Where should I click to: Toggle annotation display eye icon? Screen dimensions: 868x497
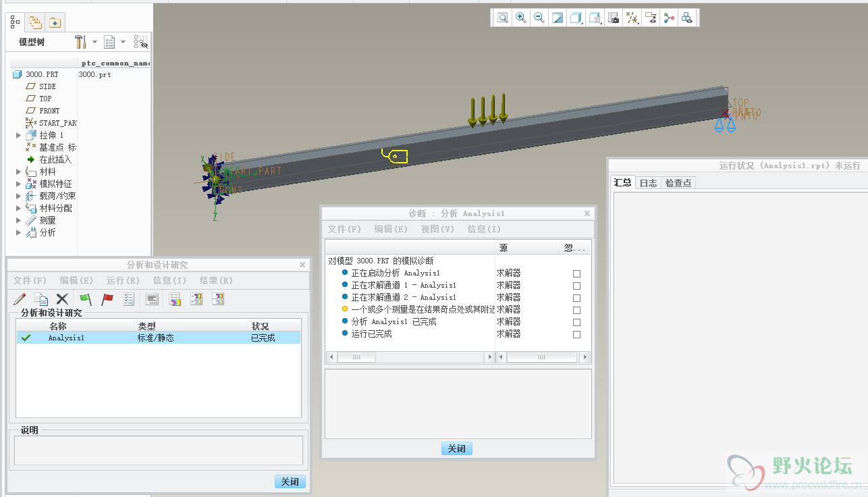click(x=651, y=18)
